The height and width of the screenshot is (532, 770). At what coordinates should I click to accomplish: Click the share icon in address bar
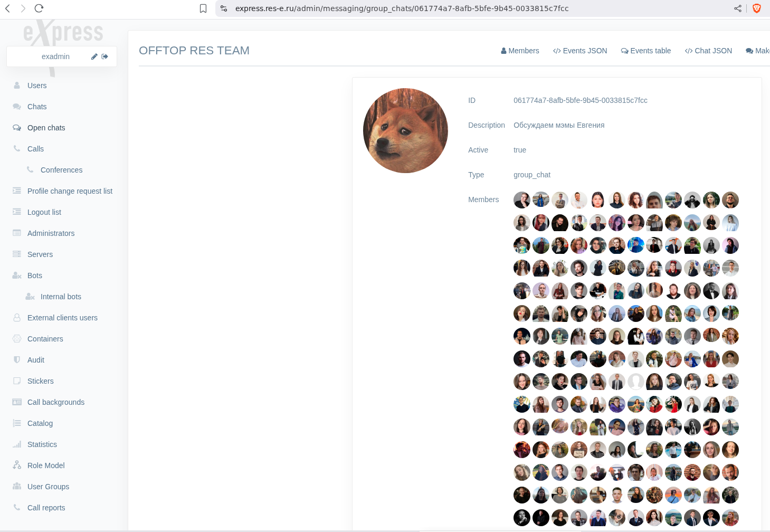click(x=738, y=8)
